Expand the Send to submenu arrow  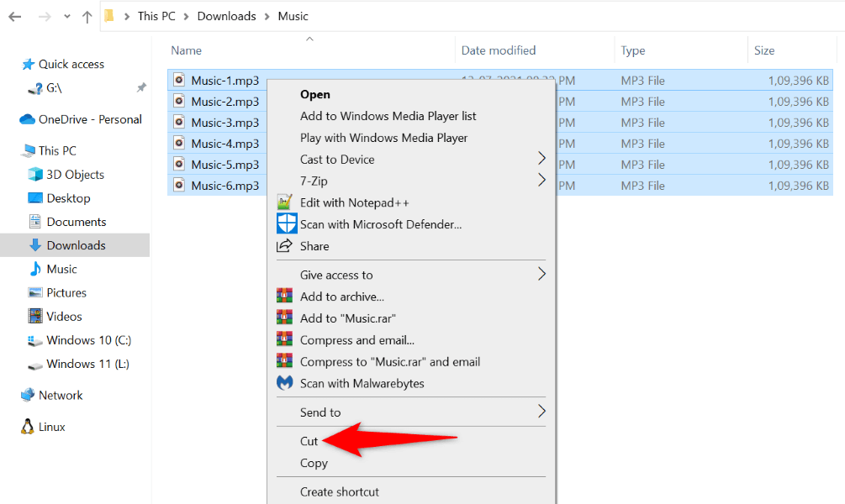[x=541, y=412]
